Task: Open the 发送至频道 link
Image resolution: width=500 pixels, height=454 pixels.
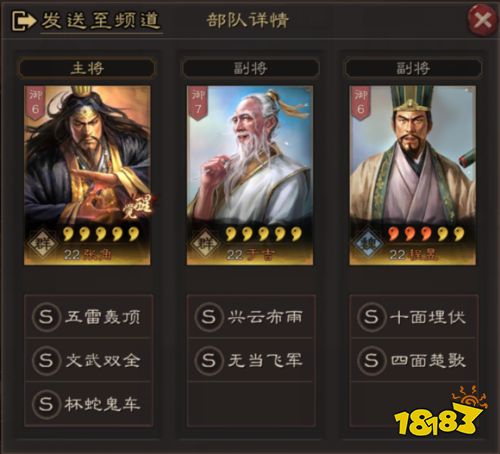Action: pyautogui.click(x=101, y=21)
